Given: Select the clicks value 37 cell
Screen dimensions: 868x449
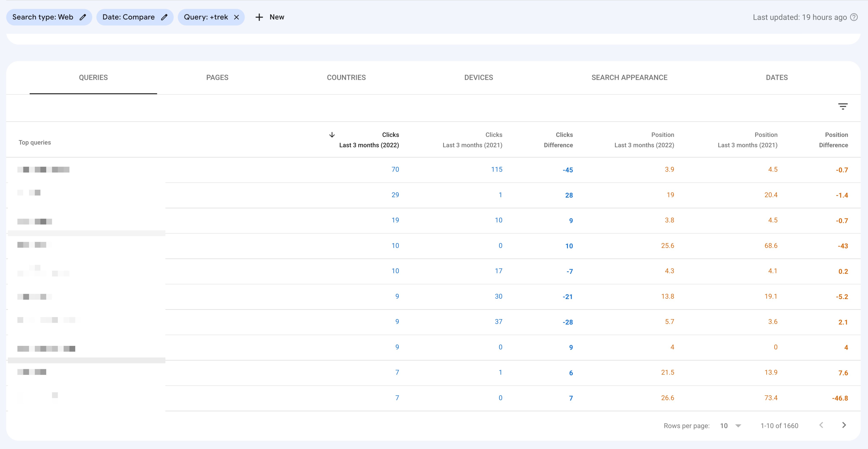Looking at the screenshot, I should [498, 322].
